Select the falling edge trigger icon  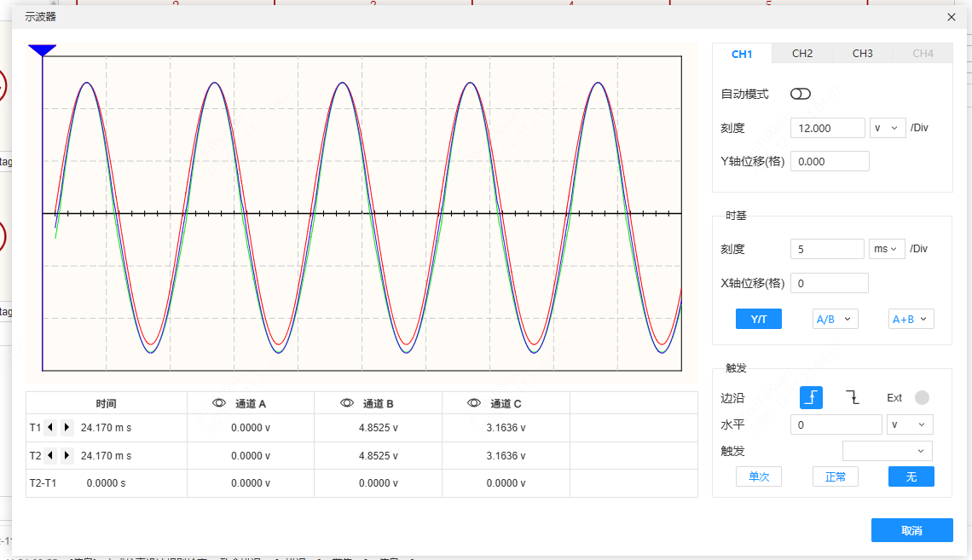pyautogui.click(x=853, y=397)
